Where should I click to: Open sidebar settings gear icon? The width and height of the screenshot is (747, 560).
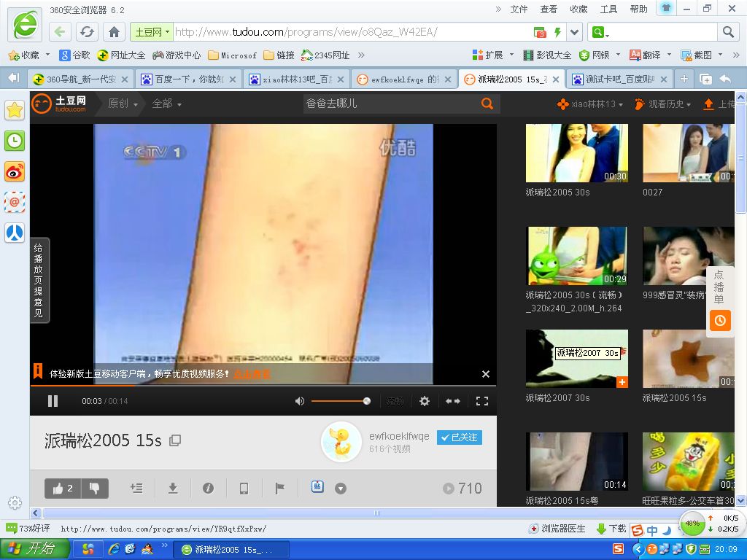[15, 502]
